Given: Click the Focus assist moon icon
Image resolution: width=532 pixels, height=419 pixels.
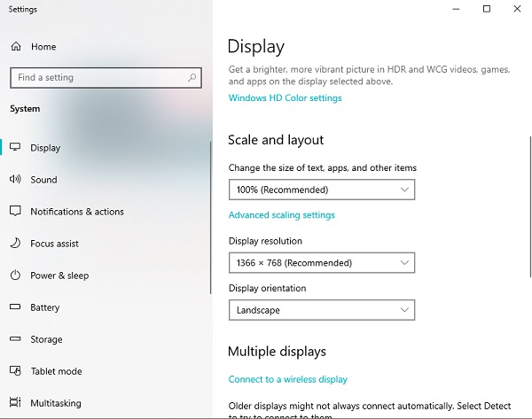Looking at the screenshot, I should (x=15, y=243).
